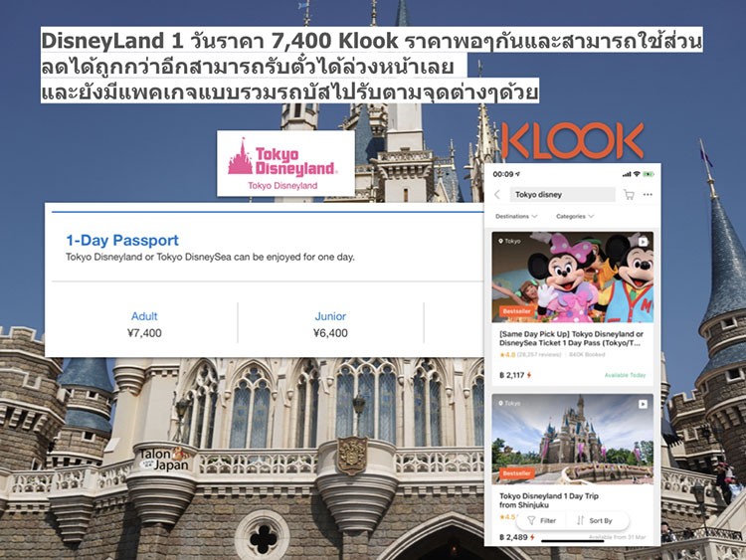The height and width of the screenshot is (560, 746).
Task: Open Same Day Pick Up Disneyland ticket listing
Action: 571,338
